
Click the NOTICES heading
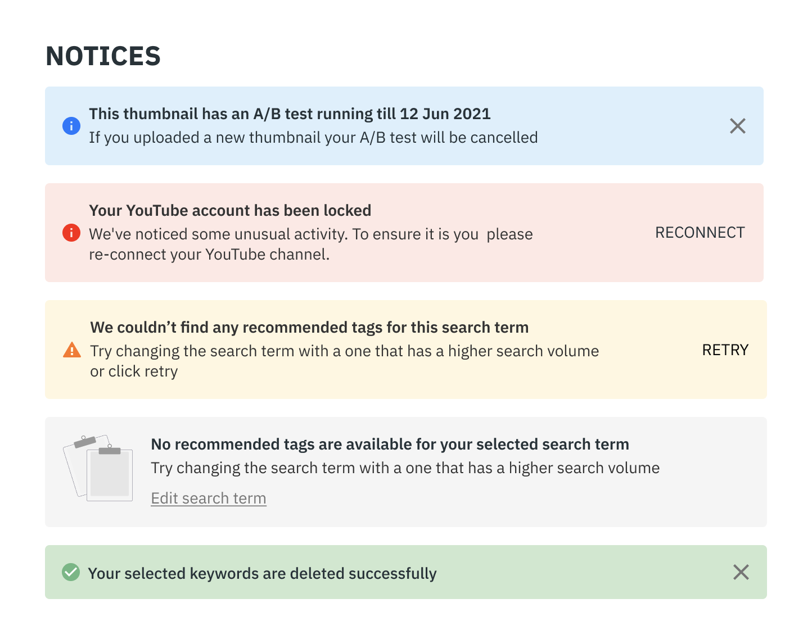coord(103,56)
